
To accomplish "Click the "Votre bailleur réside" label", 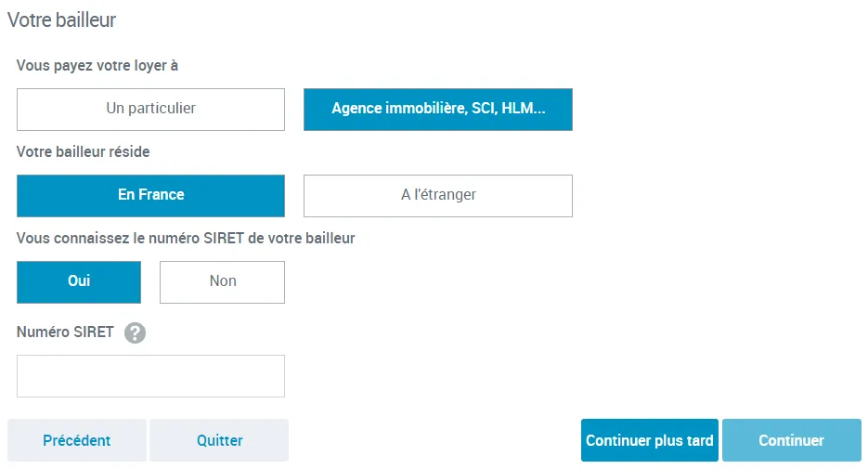I will (84, 151).
